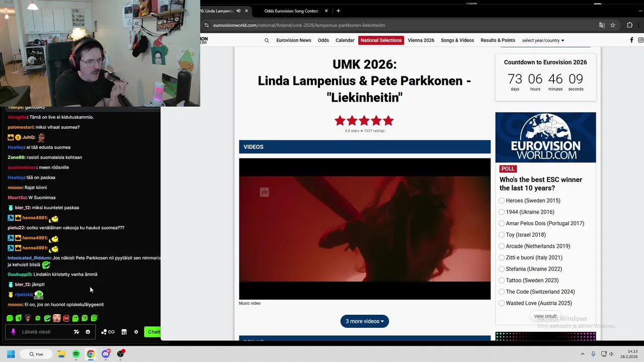Image resolution: width=644 pixels, height=362 pixels.
Task: Click the purple microphone icon in chat
Action: tap(14, 332)
